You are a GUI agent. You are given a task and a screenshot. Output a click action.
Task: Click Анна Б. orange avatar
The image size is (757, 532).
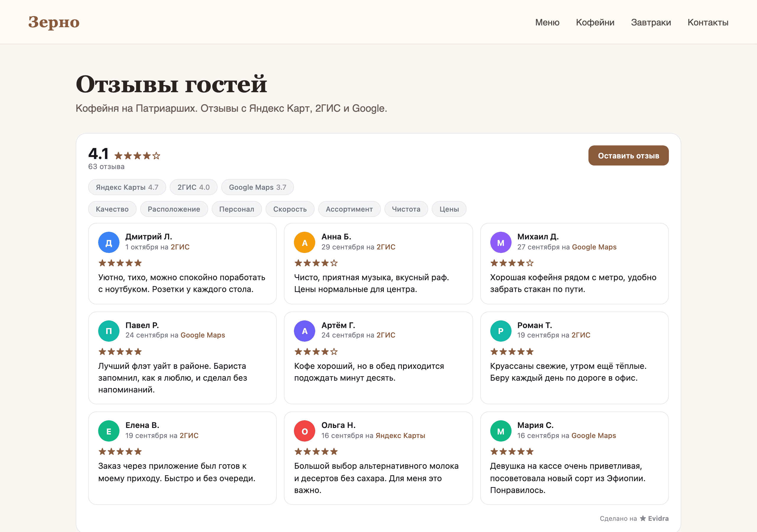click(304, 243)
